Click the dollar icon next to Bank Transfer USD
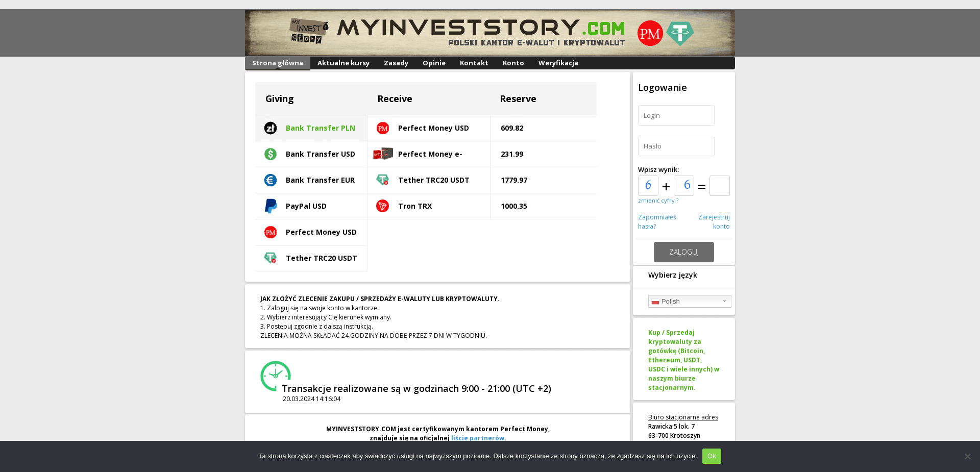Viewport: 980px width, 472px height. (270, 154)
